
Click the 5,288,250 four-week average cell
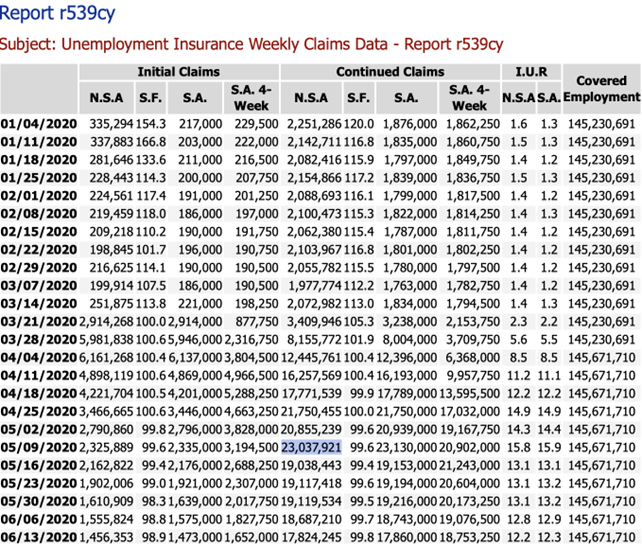pyautogui.click(x=251, y=393)
